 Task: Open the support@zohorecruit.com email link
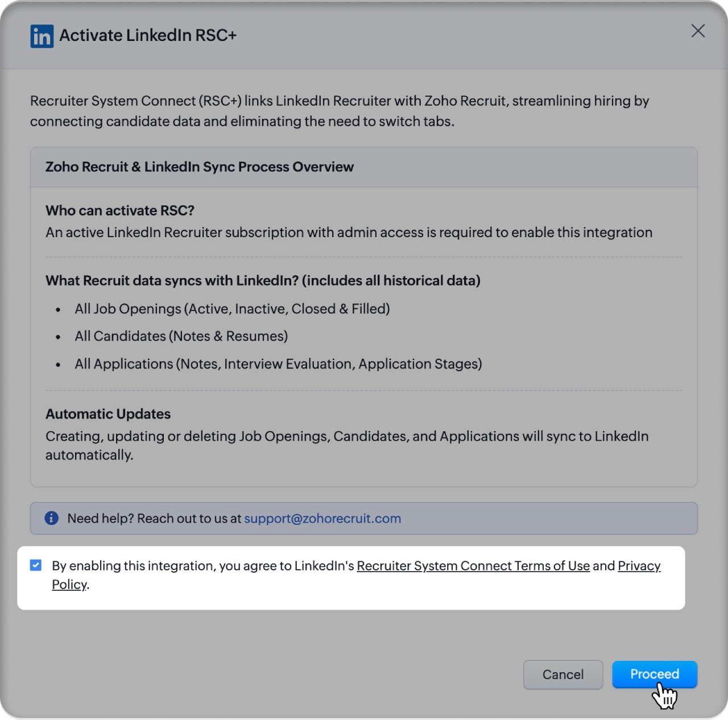[x=322, y=519]
